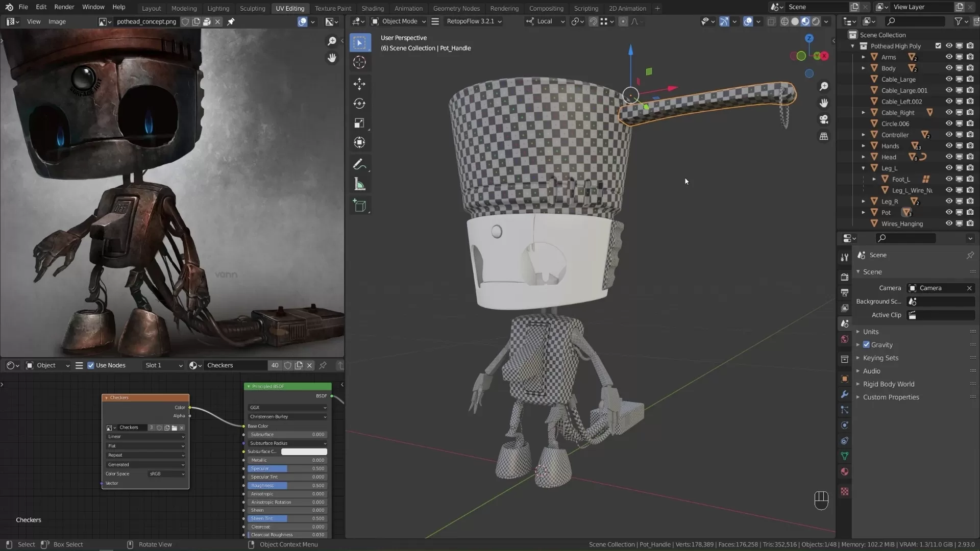Uncheck the Use Nodes checkbox
This screenshot has width=980, height=551.
coord(91,365)
